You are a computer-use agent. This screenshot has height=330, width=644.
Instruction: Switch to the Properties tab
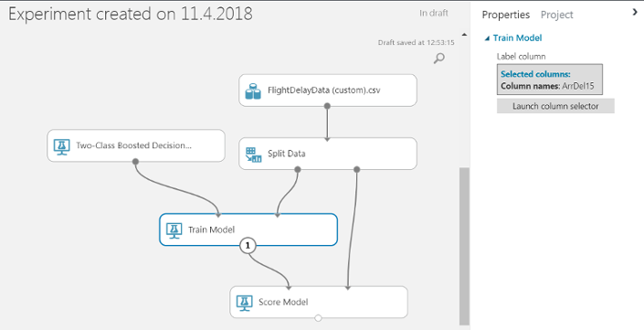point(505,15)
